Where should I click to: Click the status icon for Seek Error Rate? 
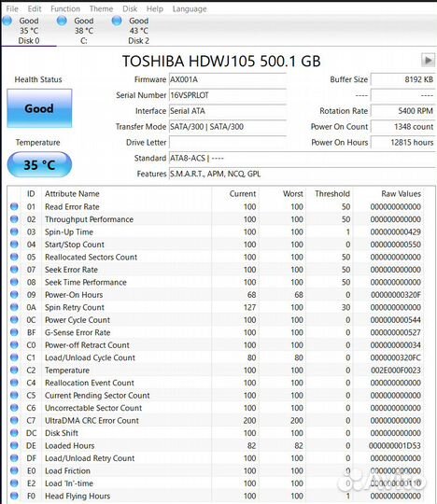tap(14, 269)
